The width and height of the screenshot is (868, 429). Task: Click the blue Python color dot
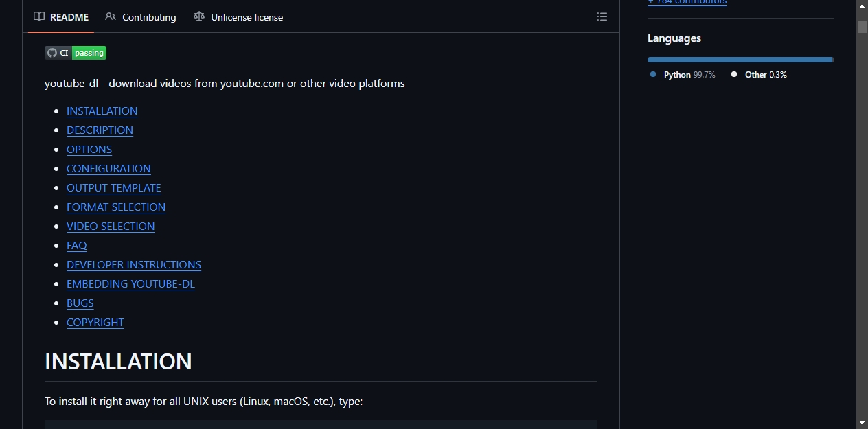click(x=653, y=74)
